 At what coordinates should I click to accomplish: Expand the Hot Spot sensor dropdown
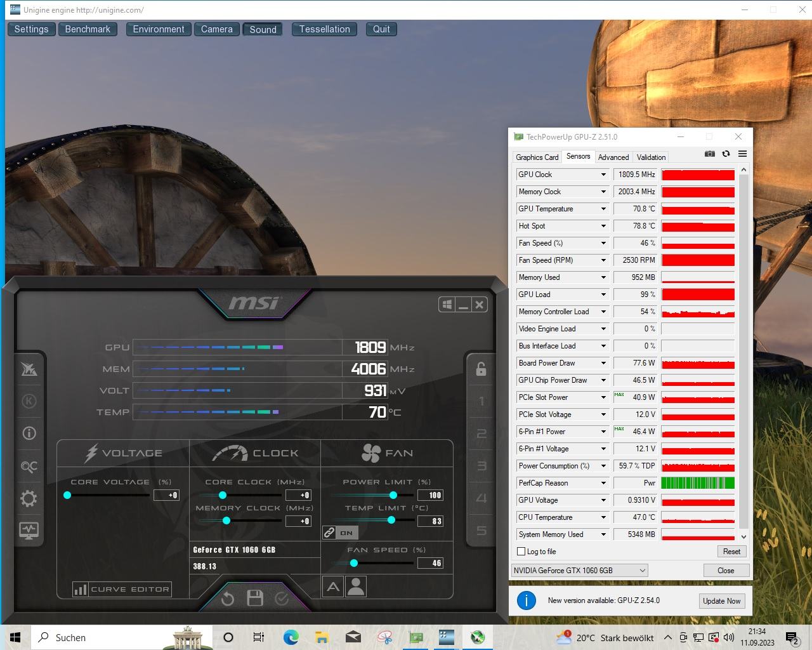coord(603,226)
